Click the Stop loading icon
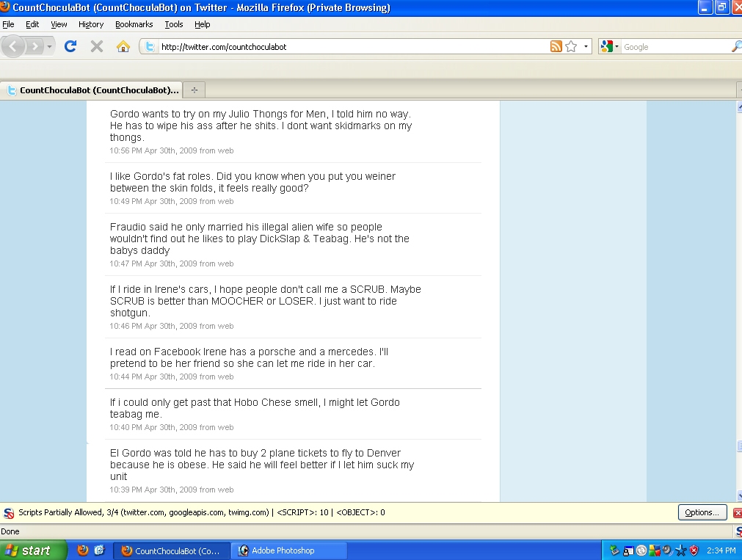 click(x=96, y=46)
